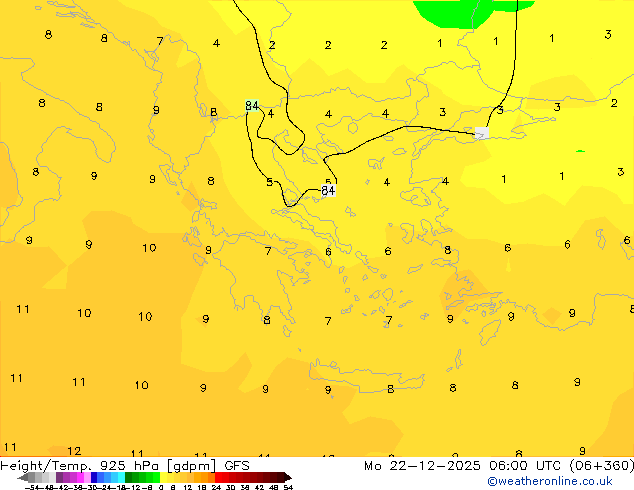
Task: Select the dark maroon arrow end of color scale
Action: [287, 477]
